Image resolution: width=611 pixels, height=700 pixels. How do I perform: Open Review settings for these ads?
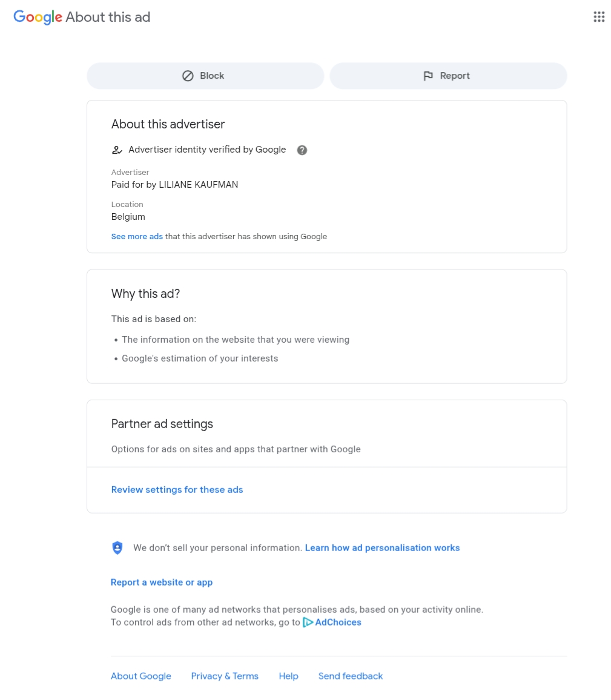(x=177, y=490)
